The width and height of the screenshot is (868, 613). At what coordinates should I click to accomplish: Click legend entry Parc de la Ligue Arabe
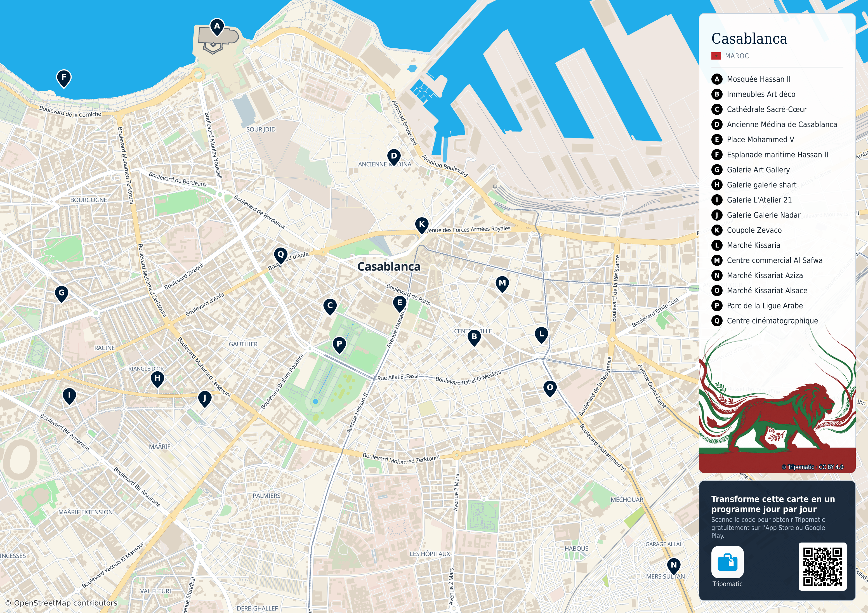(757, 306)
